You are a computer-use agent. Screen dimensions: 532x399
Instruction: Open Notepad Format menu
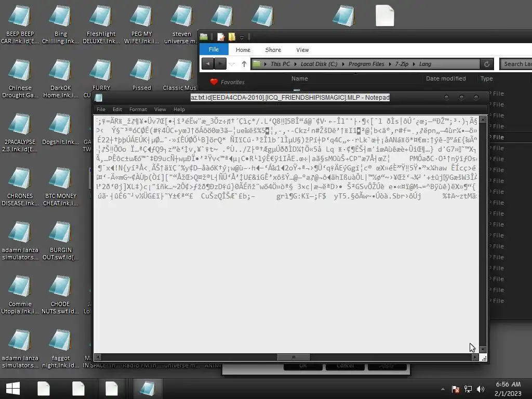pos(138,109)
